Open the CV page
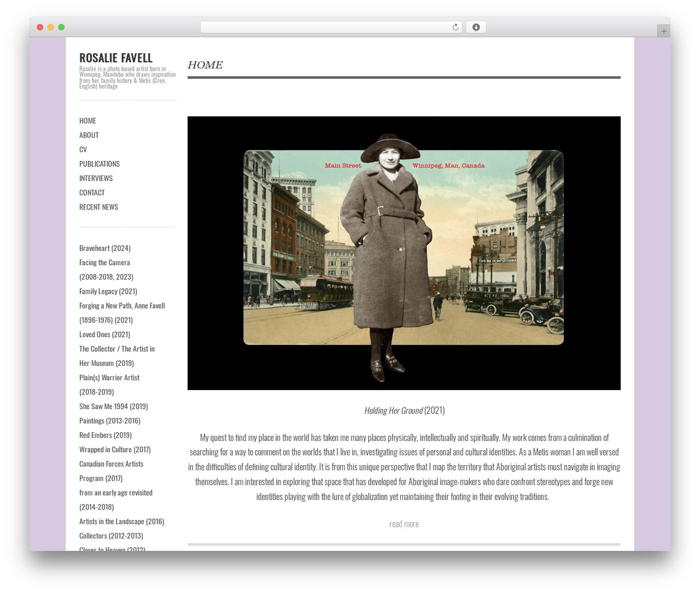700x593 pixels. 83,149
